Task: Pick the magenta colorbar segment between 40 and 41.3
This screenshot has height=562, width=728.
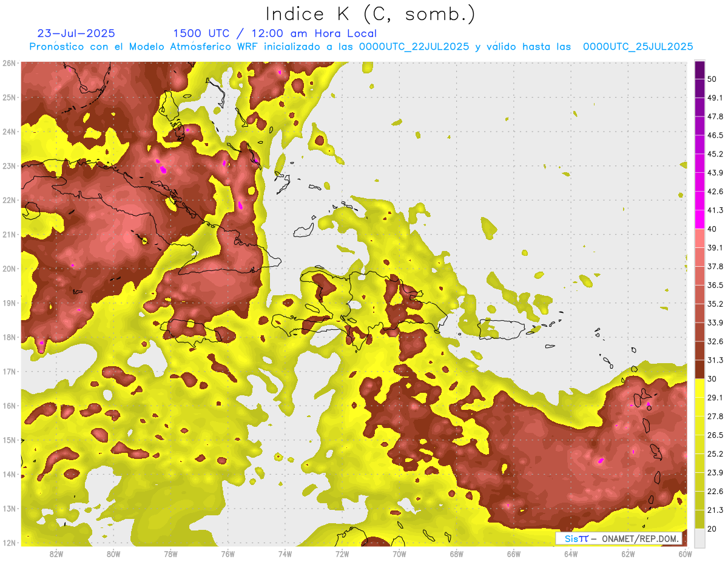Action: click(x=699, y=219)
